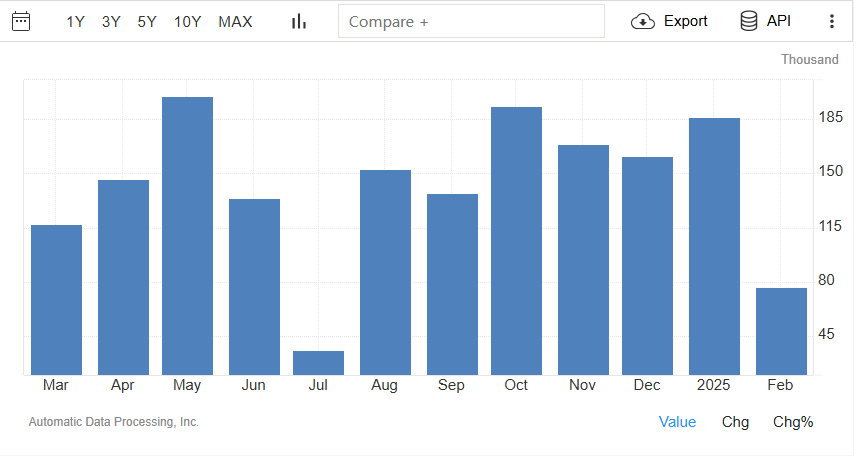Image resolution: width=857 pixels, height=458 pixels.
Task: Click the Export text button
Action: (685, 21)
